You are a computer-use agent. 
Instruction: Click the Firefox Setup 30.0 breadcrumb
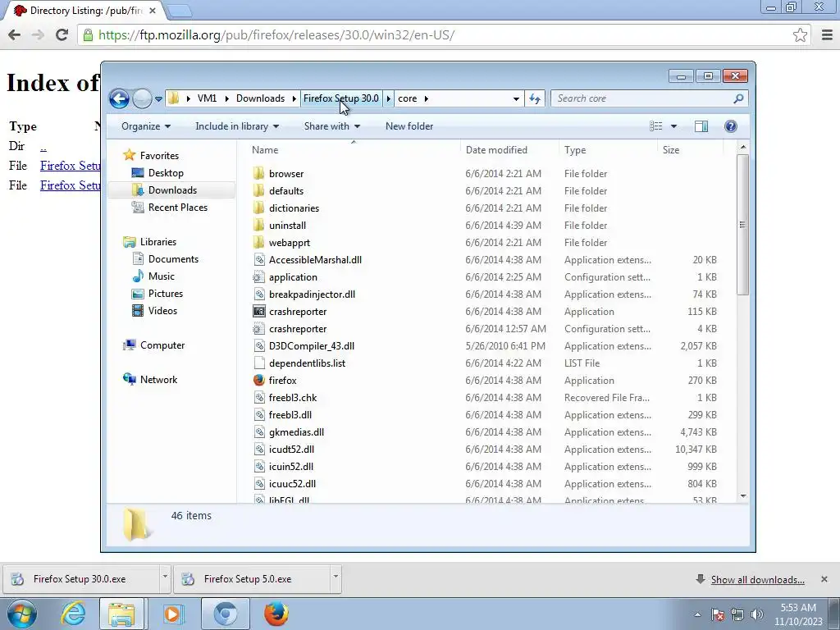pyautogui.click(x=340, y=98)
